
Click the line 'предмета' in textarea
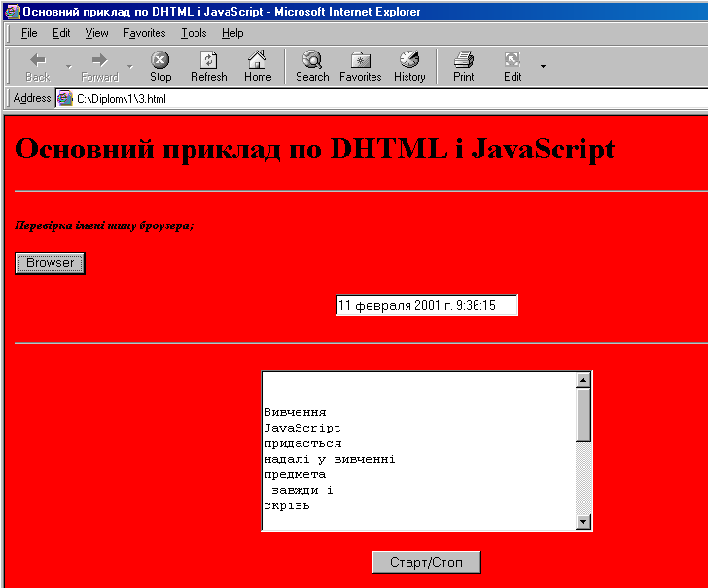point(295,474)
